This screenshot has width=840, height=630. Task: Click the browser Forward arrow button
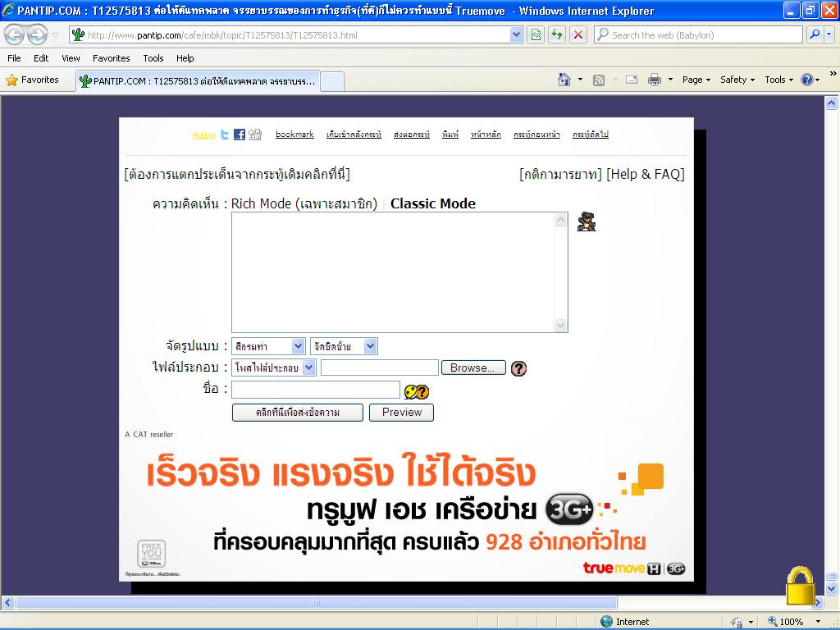37,35
